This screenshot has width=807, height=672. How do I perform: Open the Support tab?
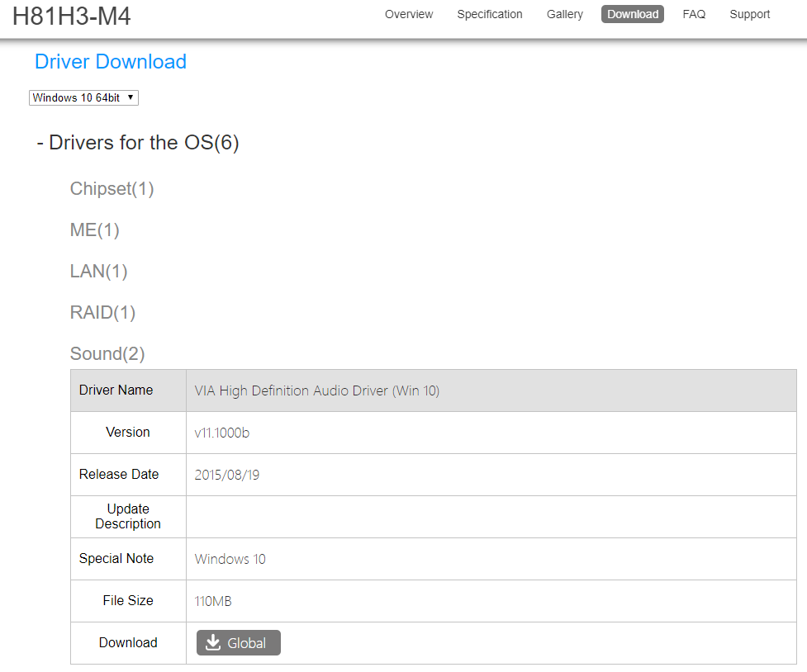pyautogui.click(x=749, y=14)
